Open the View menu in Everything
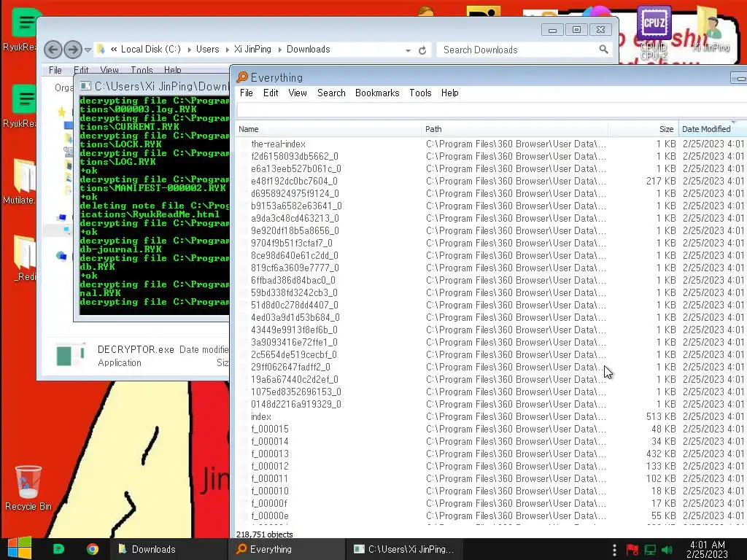The image size is (747, 560). [298, 93]
